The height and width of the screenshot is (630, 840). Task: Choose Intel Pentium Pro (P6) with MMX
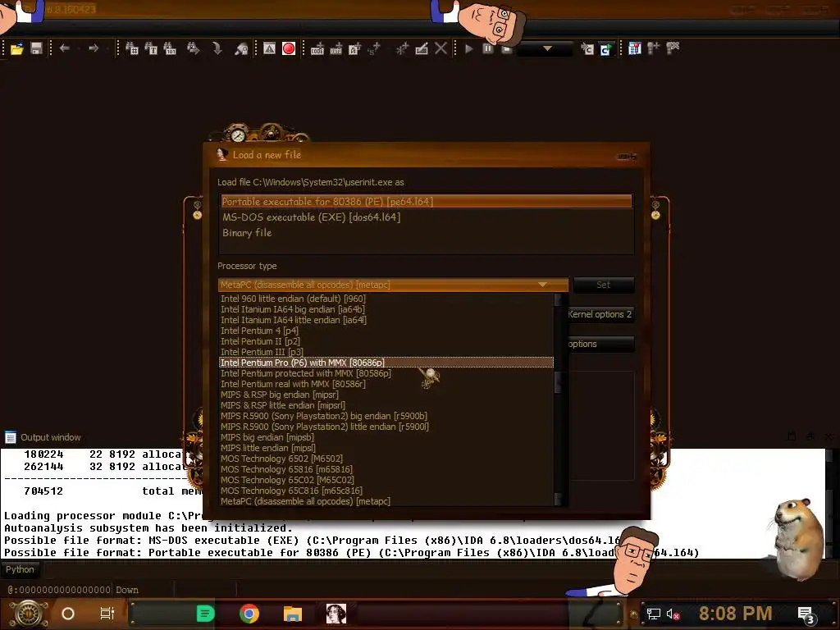coord(386,363)
